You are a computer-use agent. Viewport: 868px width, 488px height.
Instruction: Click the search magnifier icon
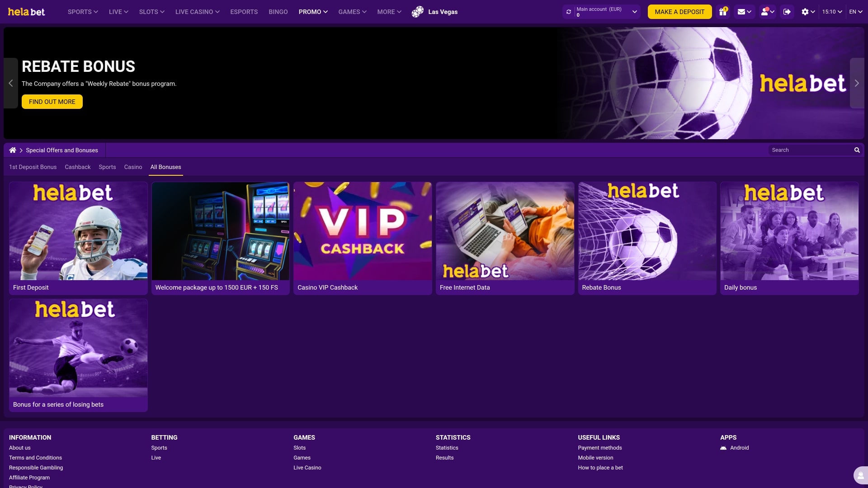click(857, 150)
